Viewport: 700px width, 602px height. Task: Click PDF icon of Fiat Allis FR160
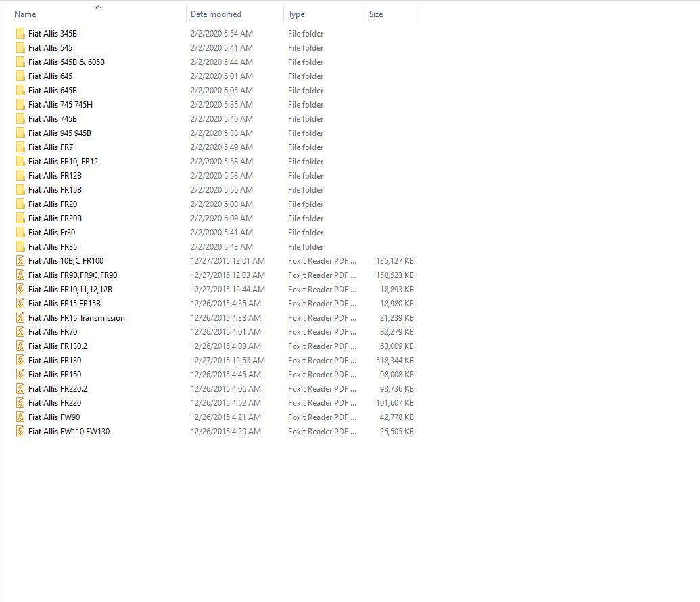pyautogui.click(x=20, y=374)
